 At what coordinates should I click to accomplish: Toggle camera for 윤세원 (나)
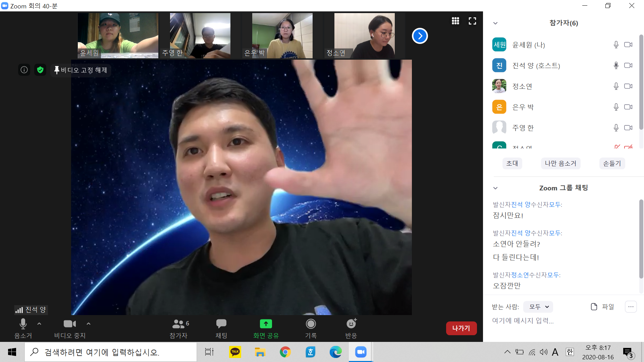tap(628, 45)
